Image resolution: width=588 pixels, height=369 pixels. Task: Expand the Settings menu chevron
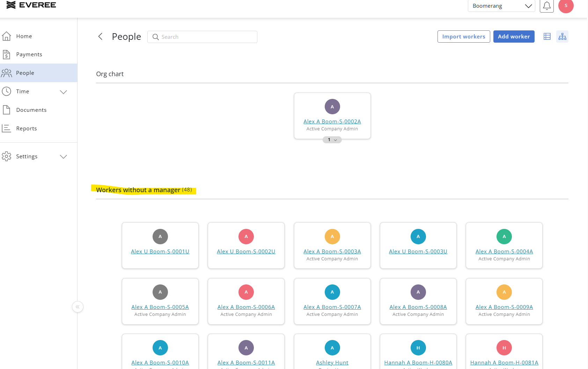(63, 157)
